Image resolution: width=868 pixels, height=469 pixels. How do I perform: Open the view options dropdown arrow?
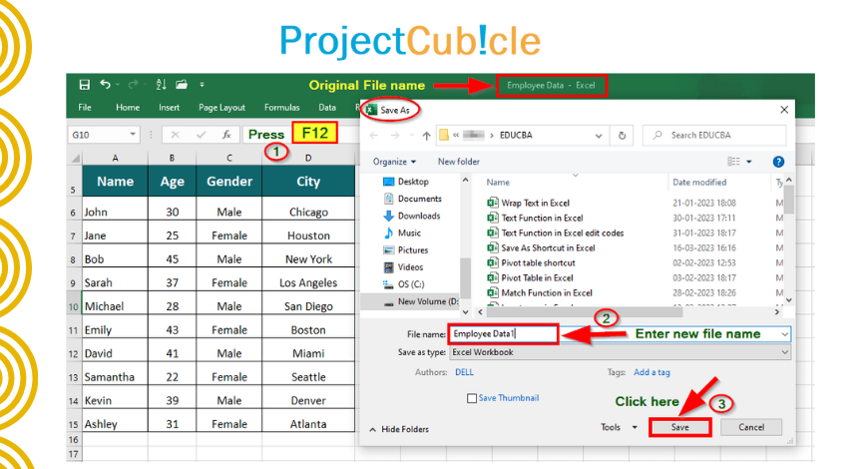click(749, 162)
